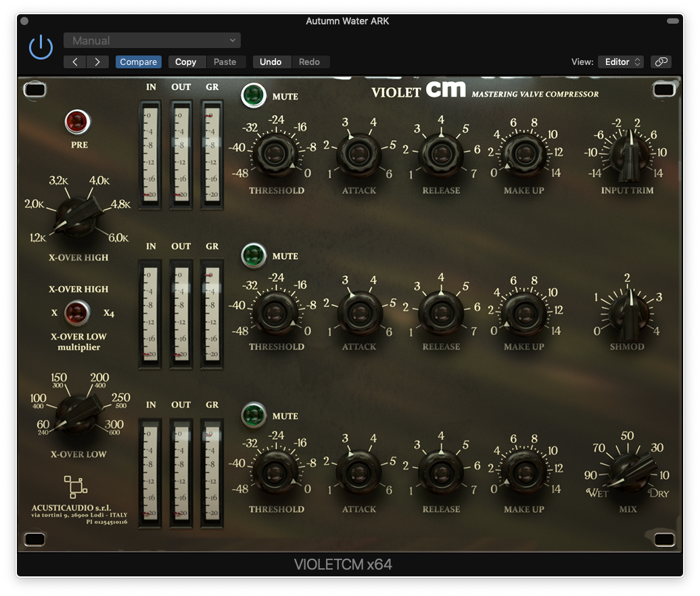Click the top band GR meter
700x596 pixels.
point(212,154)
